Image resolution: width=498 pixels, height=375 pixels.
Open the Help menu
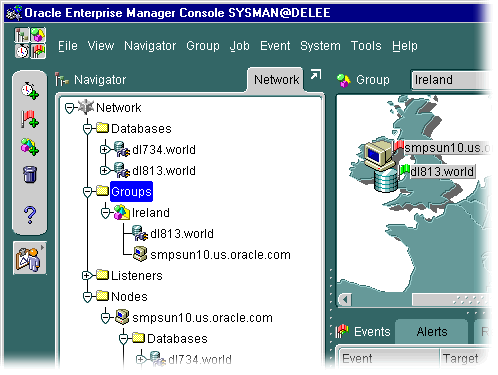pos(405,46)
